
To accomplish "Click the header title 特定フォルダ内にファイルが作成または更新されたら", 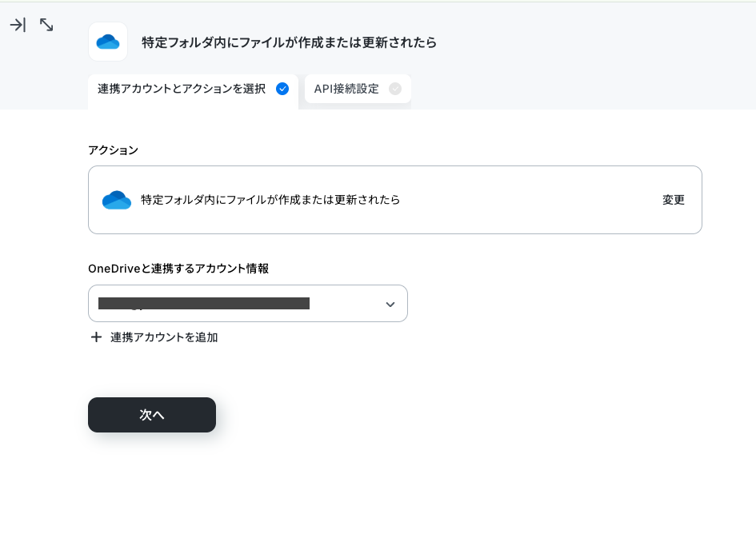I will [x=289, y=42].
